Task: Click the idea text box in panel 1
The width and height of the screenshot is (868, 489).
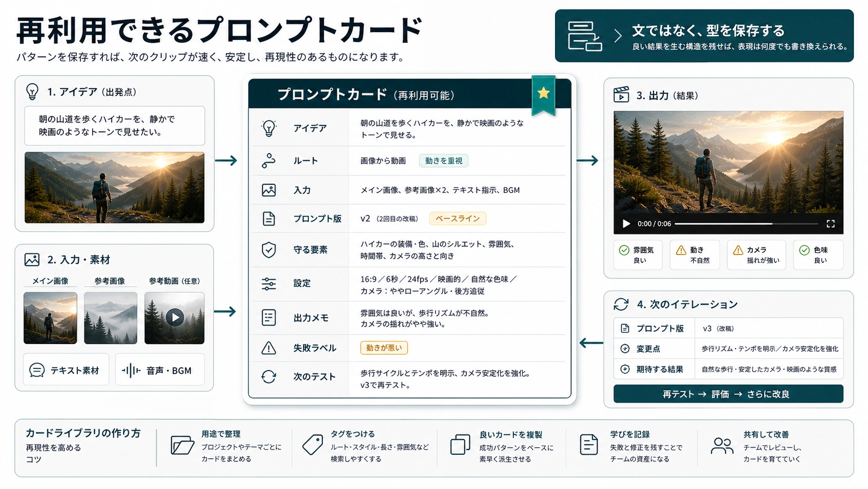Action: click(x=115, y=126)
